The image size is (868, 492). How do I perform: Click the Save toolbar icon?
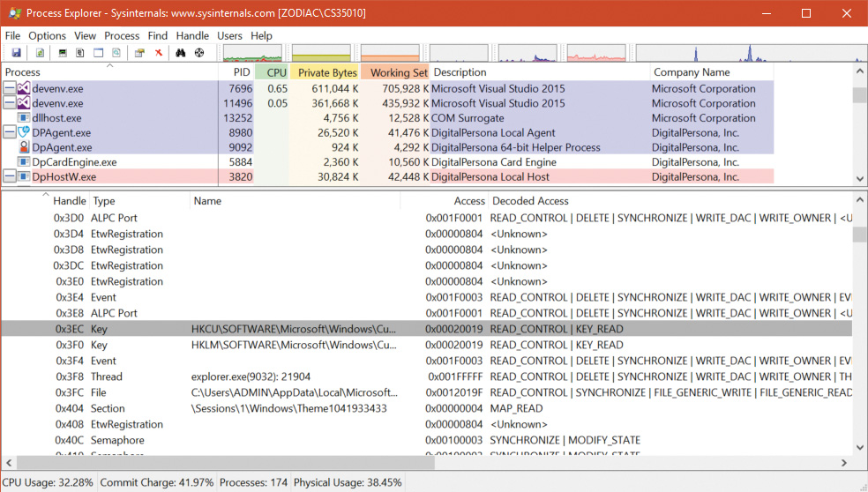[x=16, y=53]
